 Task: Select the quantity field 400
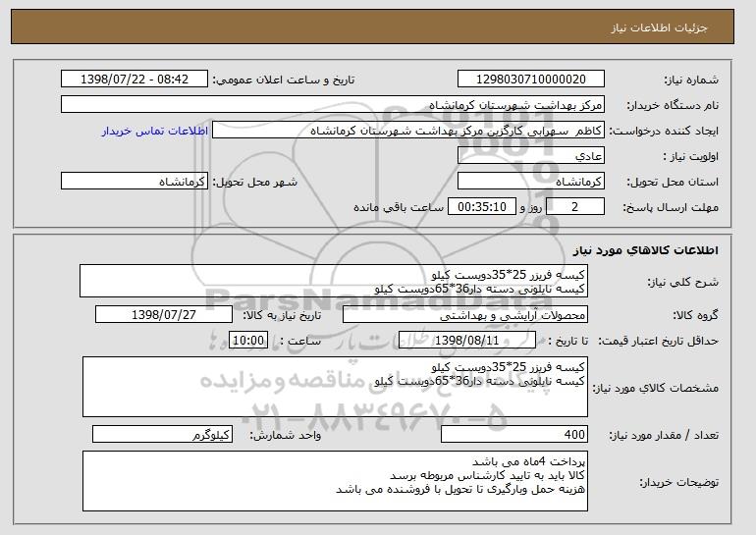[x=514, y=434]
